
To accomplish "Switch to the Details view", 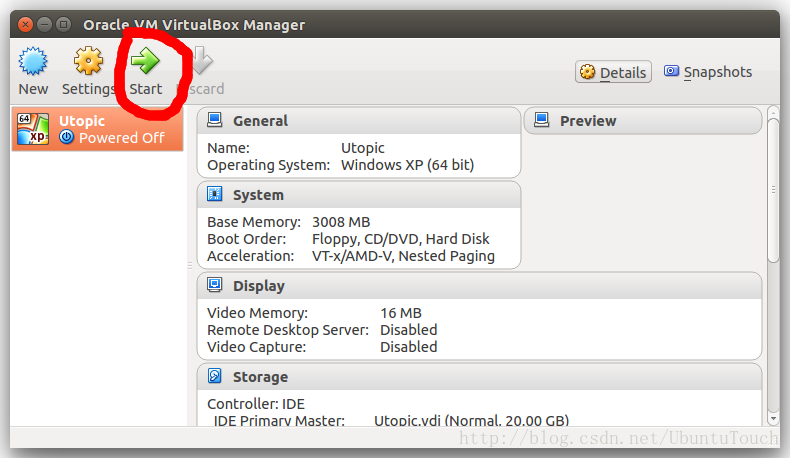I will click(x=613, y=72).
